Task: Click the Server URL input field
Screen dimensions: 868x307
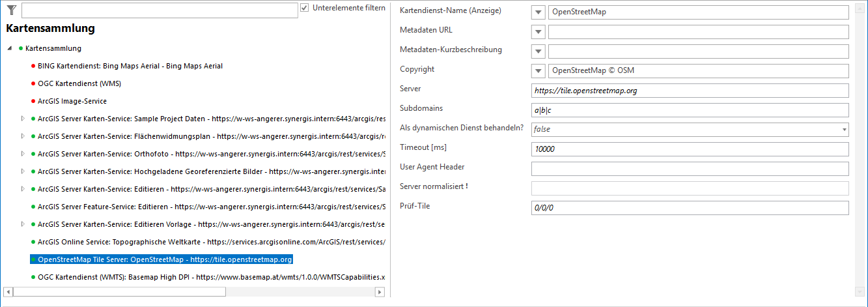Action: pyautogui.click(x=690, y=91)
